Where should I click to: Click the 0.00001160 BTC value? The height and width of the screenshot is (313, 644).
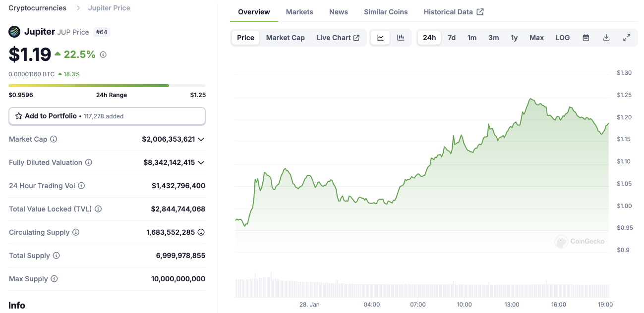pos(32,74)
